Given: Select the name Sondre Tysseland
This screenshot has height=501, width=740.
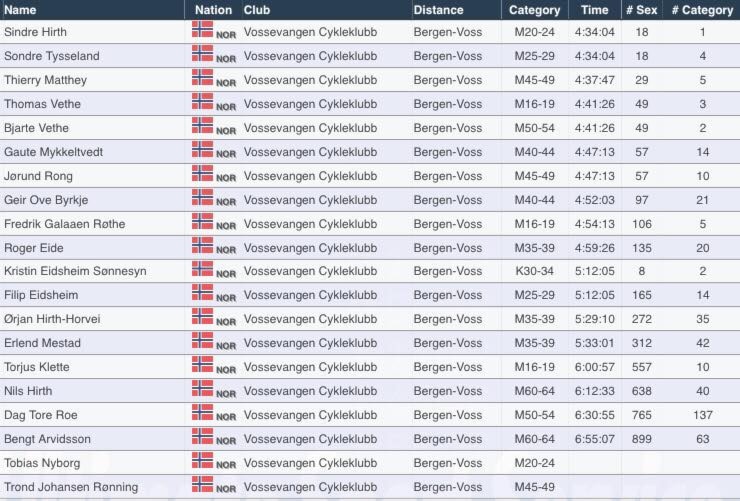Looking at the screenshot, I should tap(52, 56).
